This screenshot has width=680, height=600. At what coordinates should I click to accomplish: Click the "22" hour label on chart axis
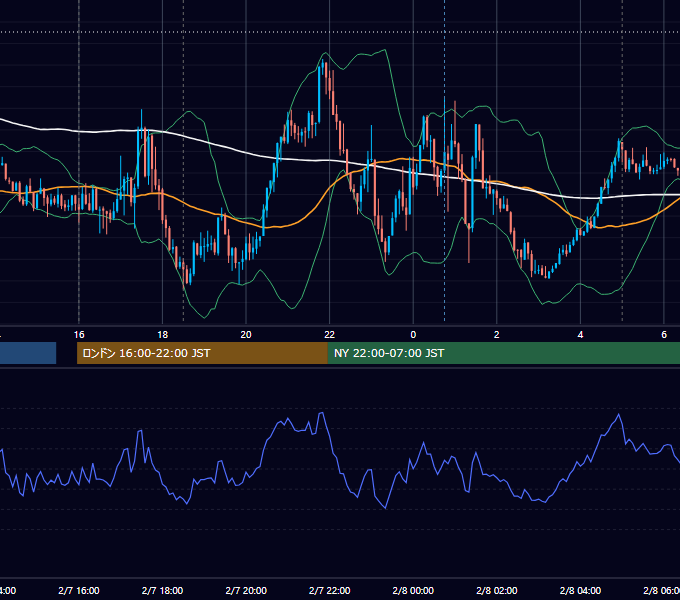[x=330, y=335]
